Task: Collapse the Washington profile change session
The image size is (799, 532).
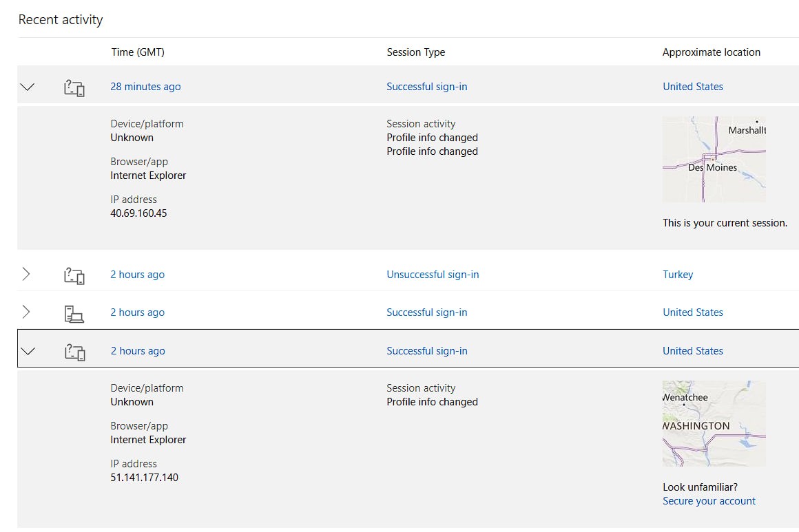Action: click(x=27, y=351)
